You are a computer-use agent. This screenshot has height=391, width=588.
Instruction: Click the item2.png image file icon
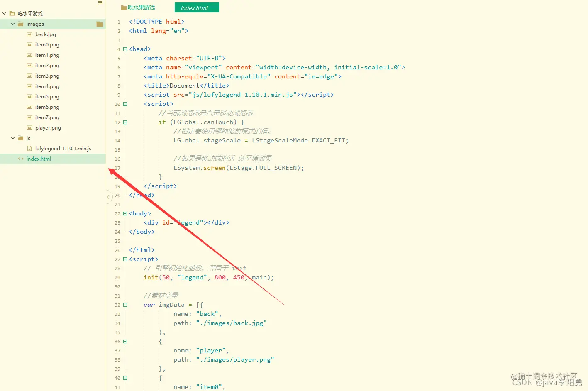[29, 66]
